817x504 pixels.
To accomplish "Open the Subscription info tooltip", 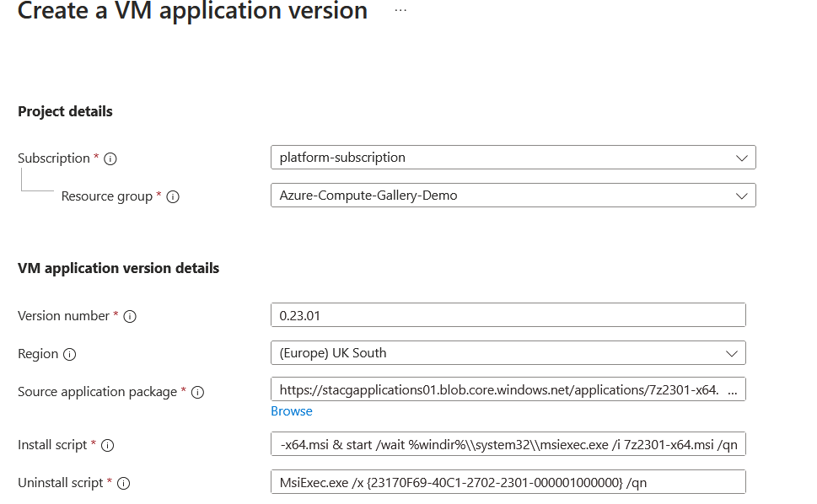I will click(x=110, y=158).
